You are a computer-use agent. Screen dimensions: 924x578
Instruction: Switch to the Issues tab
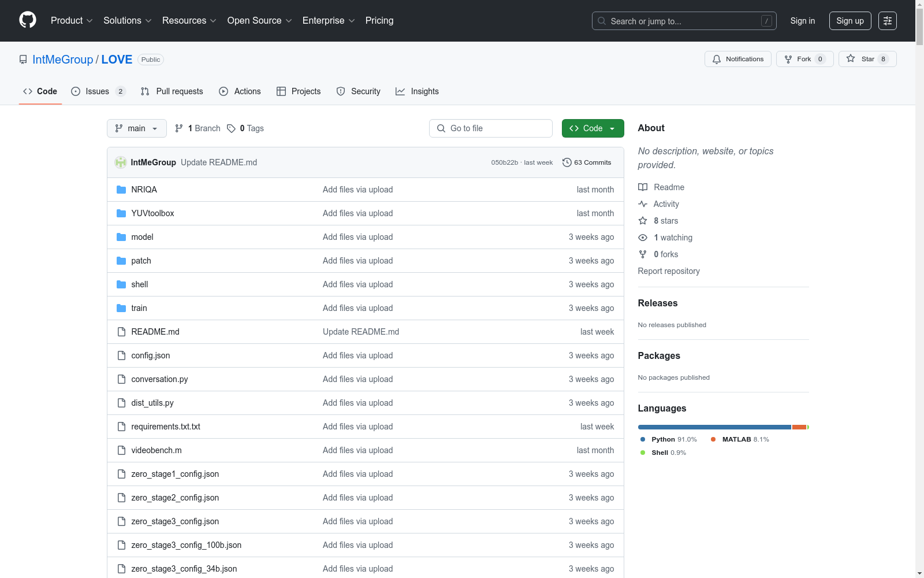coord(98,91)
